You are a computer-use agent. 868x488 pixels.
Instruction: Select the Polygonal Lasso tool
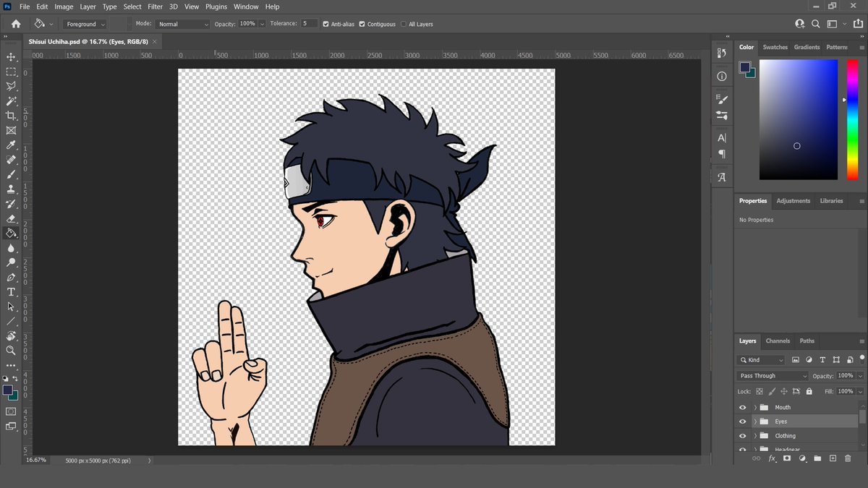click(x=11, y=86)
